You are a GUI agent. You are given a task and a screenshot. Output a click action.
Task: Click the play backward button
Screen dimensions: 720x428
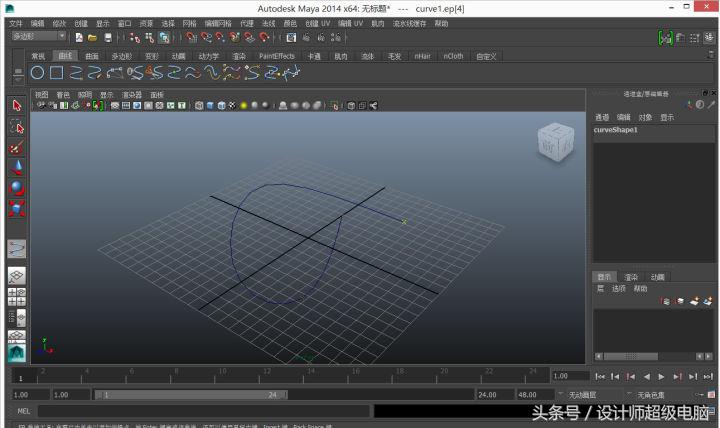(x=647, y=377)
